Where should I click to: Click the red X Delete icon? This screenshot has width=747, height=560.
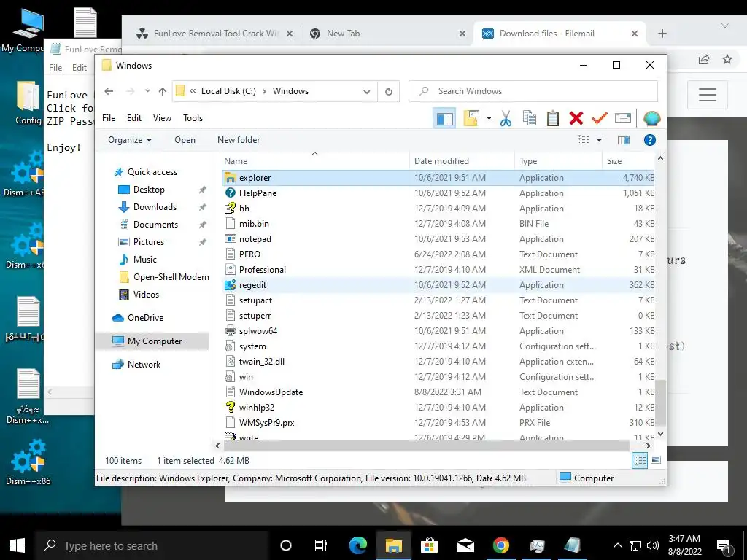[576, 119]
